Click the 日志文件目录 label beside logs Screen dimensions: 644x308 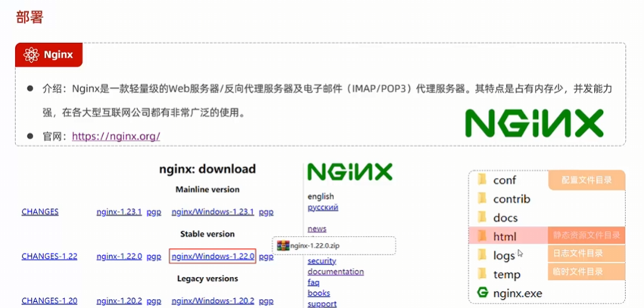point(586,254)
